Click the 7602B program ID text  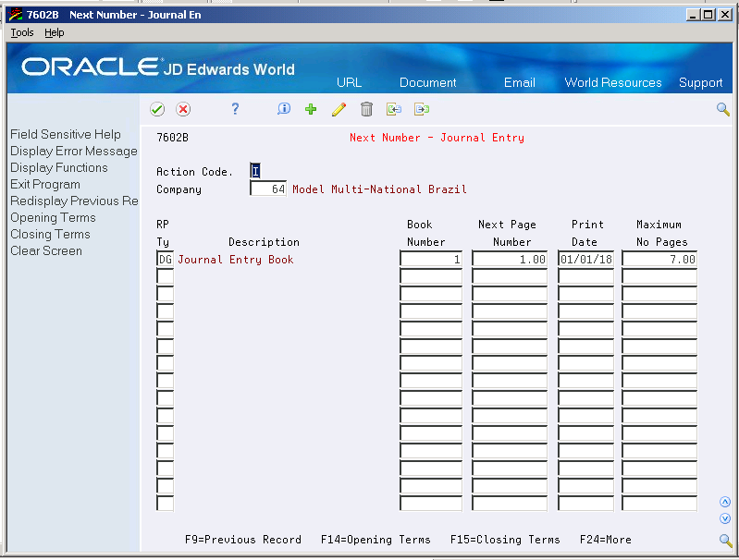(x=173, y=138)
